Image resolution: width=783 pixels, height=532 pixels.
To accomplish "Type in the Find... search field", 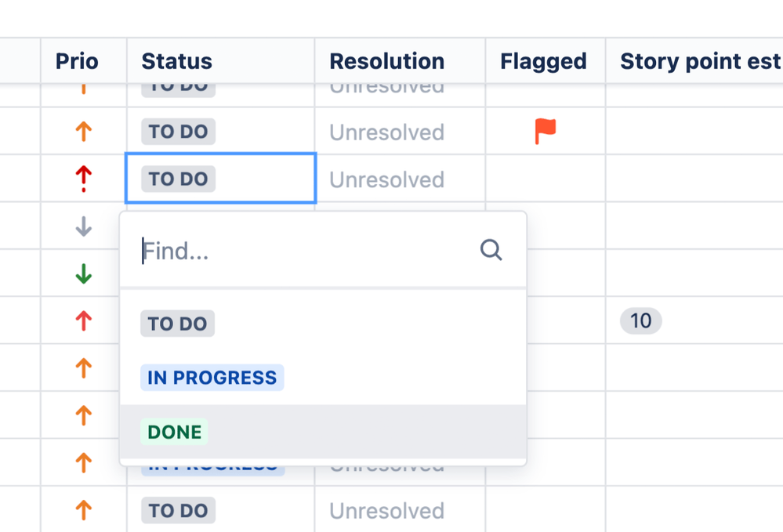I will click(306, 251).
